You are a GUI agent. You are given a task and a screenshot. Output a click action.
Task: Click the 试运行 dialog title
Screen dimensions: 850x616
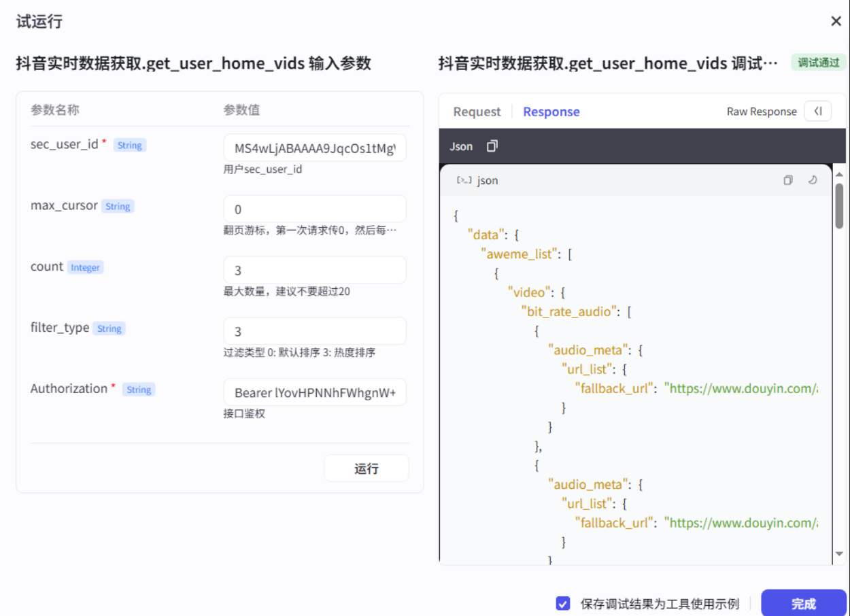(x=39, y=21)
